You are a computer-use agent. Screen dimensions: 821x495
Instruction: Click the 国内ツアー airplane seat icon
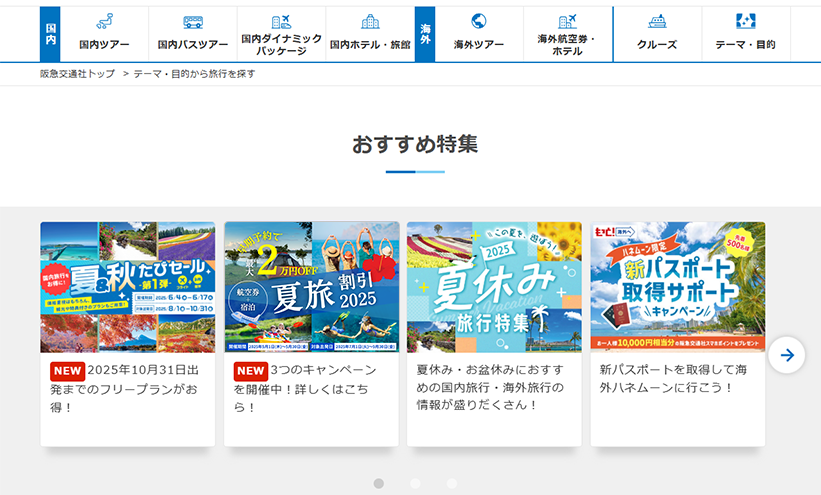pos(104,21)
